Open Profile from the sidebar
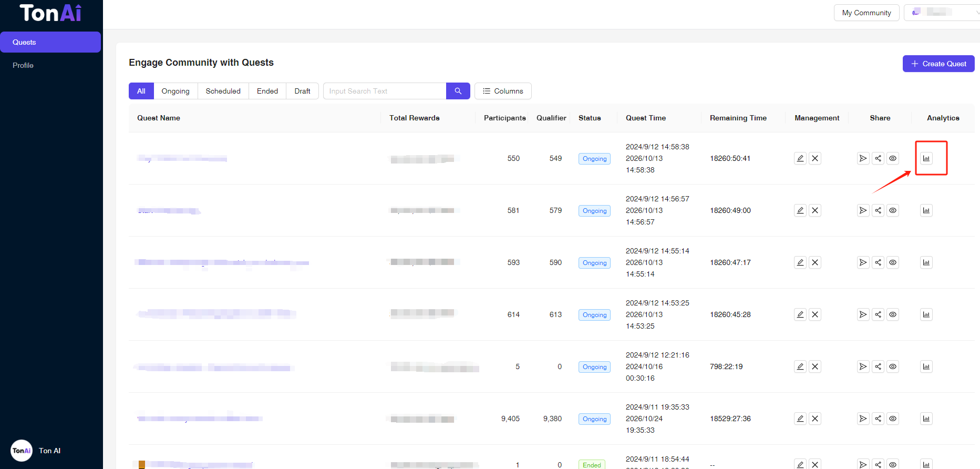This screenshot has height=469, width=980. pos(23,65)
